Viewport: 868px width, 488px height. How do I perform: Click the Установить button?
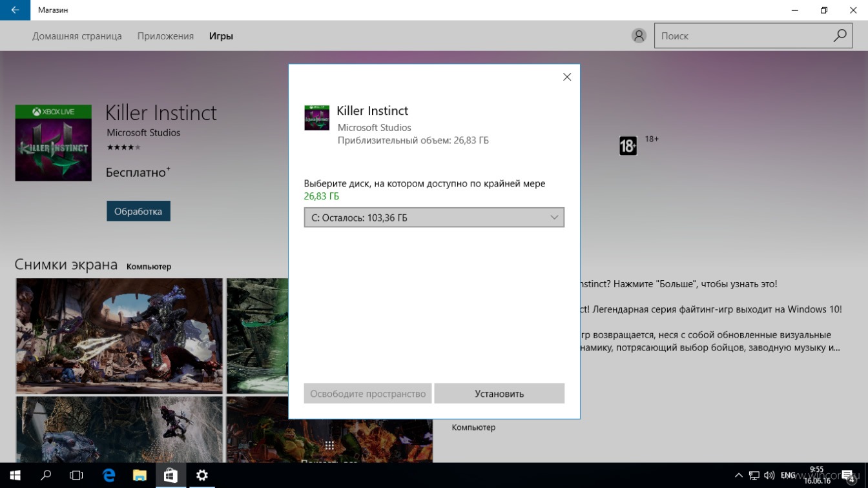click(x=499, y=394)
